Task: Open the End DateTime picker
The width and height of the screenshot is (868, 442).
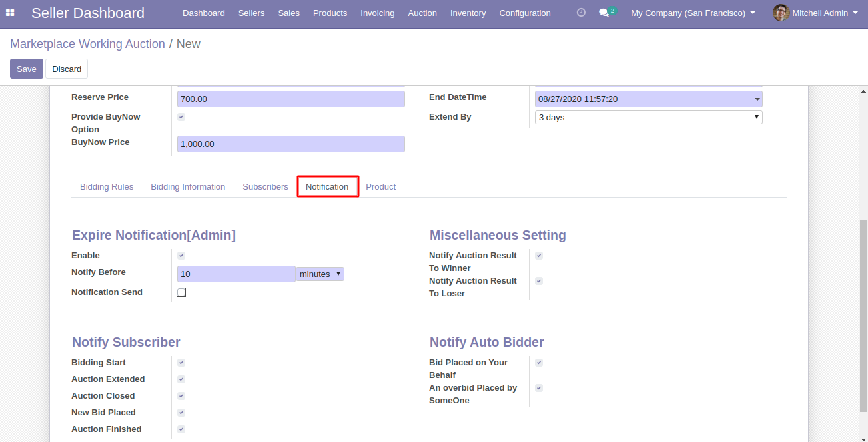Action: (x=649, y=99)
